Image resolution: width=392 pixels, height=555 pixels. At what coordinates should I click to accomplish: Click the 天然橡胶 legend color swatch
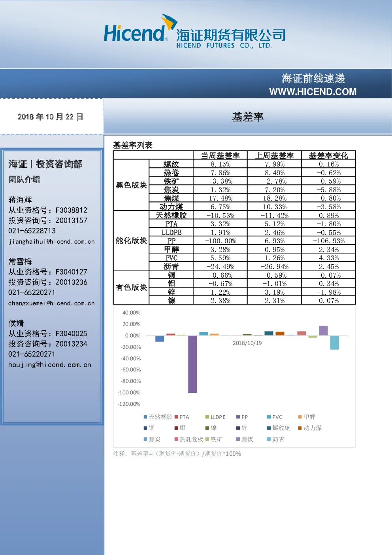point(145,417)
